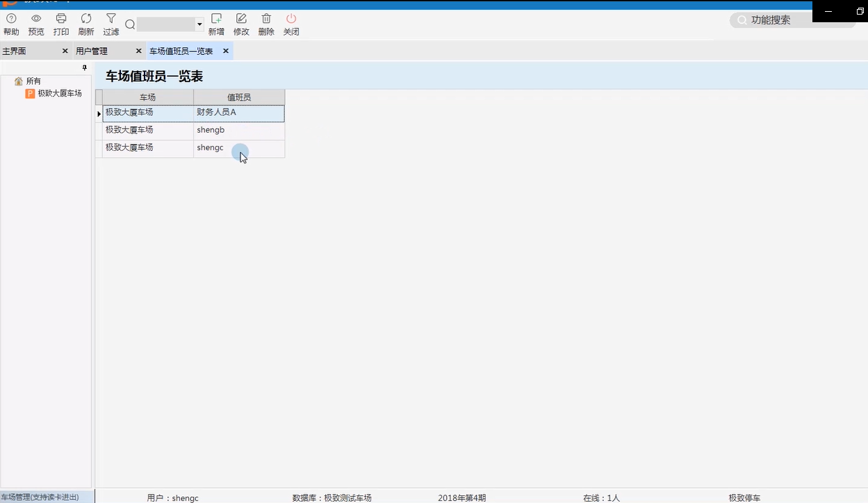Focus the toolbar search input box
The width and height of the screenshot is (868, 503).
pyautogui.click(x=166, y=25)
